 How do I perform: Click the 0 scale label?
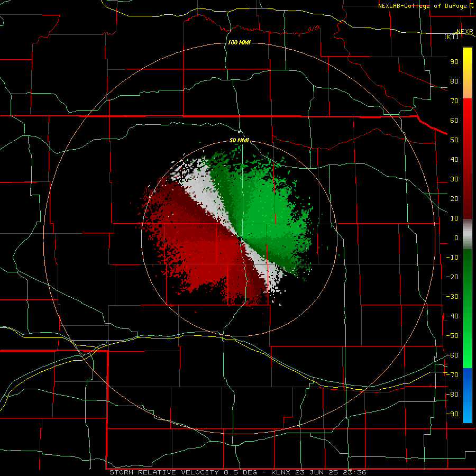[x=456, y=237]
